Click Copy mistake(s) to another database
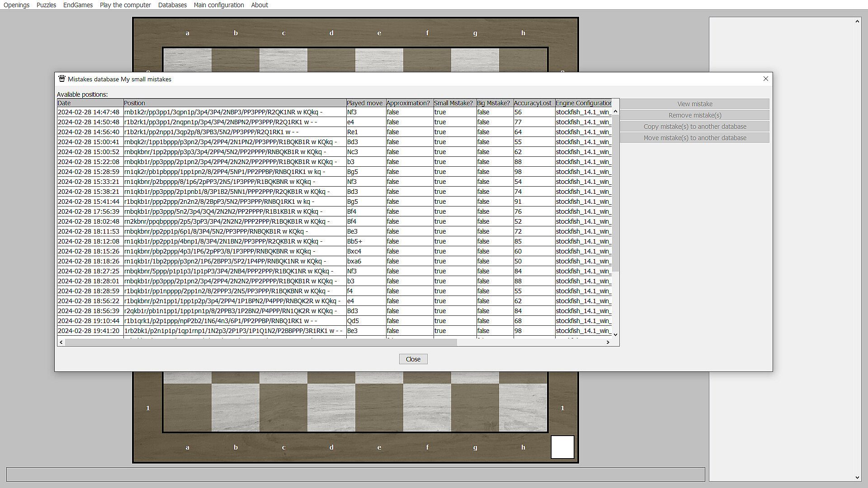Viewport: 868px width, 488px height. 694,127
